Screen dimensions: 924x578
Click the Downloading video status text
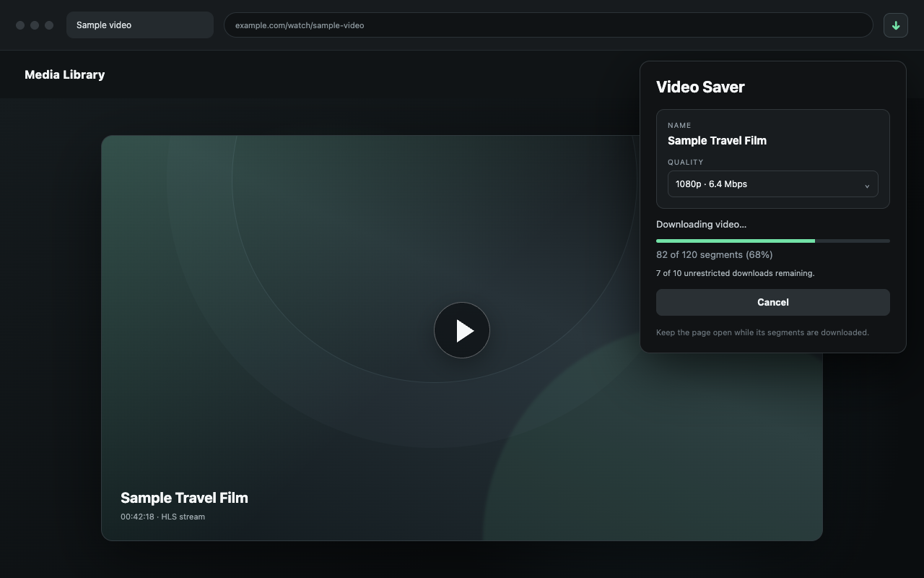(x=701, y=225)
